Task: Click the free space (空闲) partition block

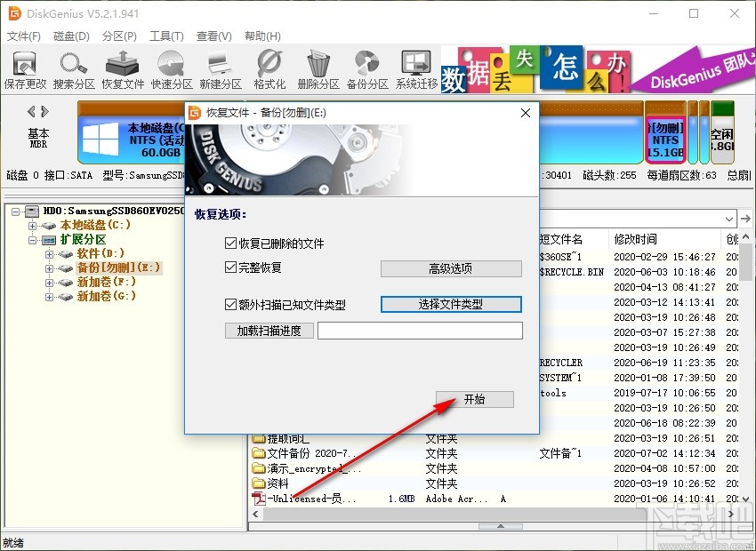Action: tap(722, 134)
